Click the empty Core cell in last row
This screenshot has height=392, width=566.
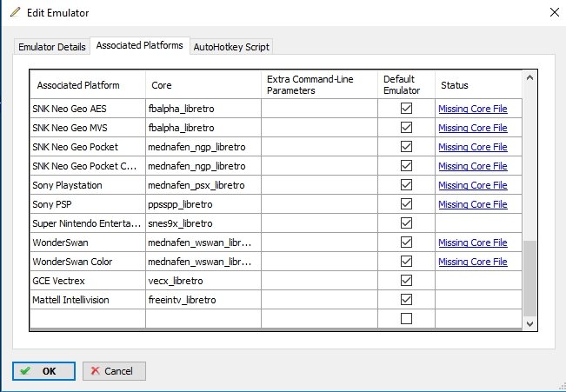click(203, 319)
